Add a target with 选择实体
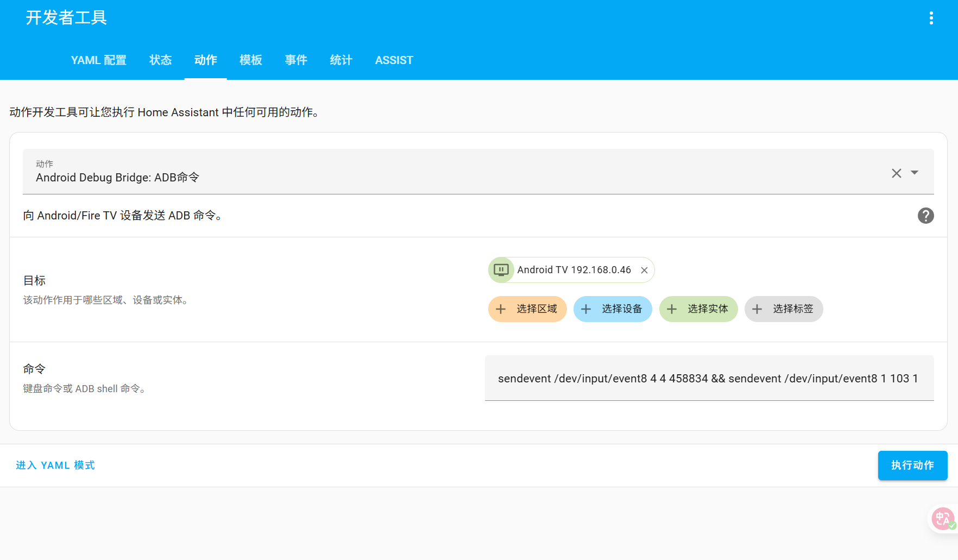The height and width of the screenshot is (560, 958). click(x=698, y=309)
